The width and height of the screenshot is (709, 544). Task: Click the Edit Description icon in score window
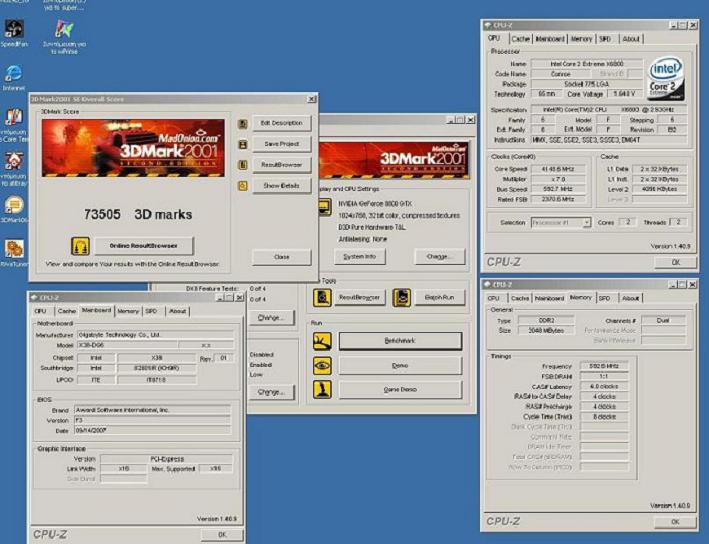coord(243,123)
